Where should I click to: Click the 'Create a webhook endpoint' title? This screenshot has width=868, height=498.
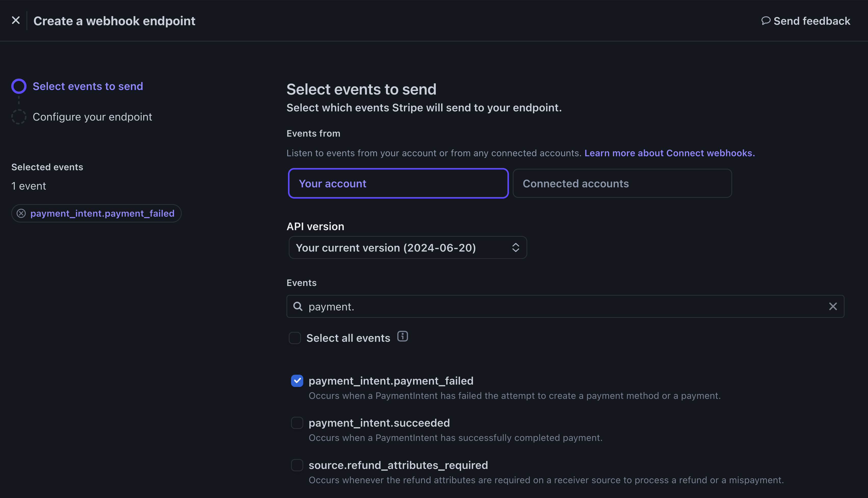pos(114,21)
